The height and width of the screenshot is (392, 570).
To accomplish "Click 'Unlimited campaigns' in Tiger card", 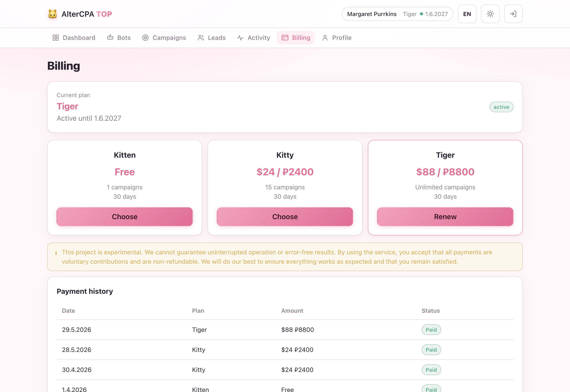I will click(445, 187).
